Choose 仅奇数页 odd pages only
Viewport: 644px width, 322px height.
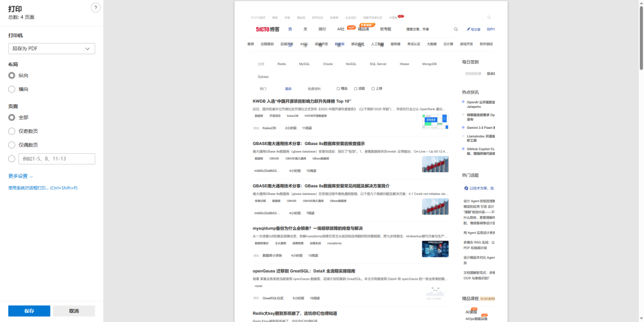(x=11, y=131)
